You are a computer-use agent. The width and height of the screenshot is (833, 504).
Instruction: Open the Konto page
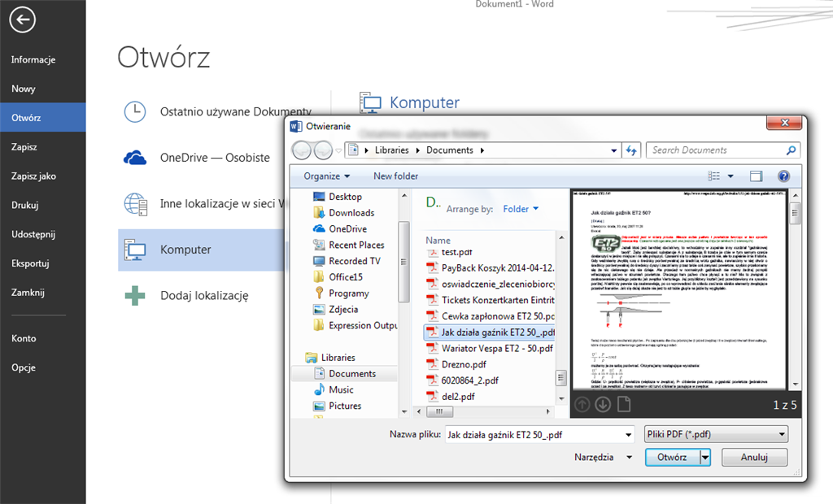[x=24, y=338]
